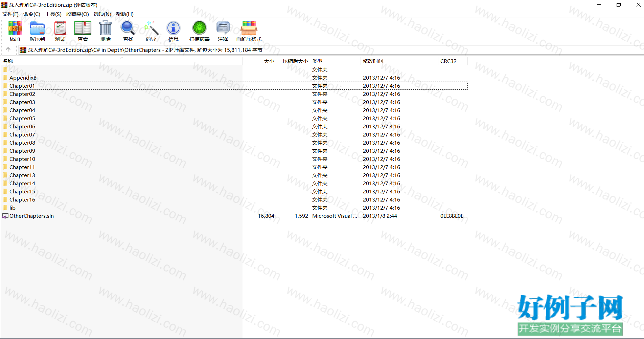Sort by Packed Size (压缩后大小) header
Viewport: 644px width, 339px height.
point(293,61)
